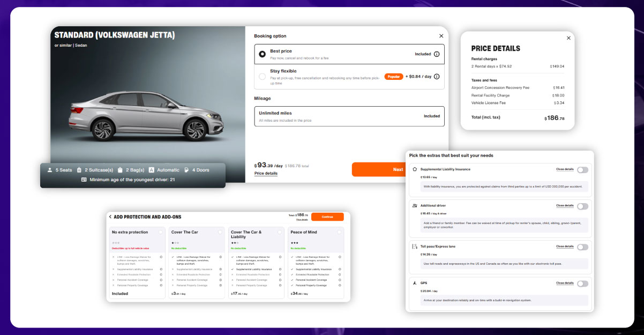Enable the GPS toggle
The height and width of the screenshot is (335, 644).
click(x=583, y=283)
